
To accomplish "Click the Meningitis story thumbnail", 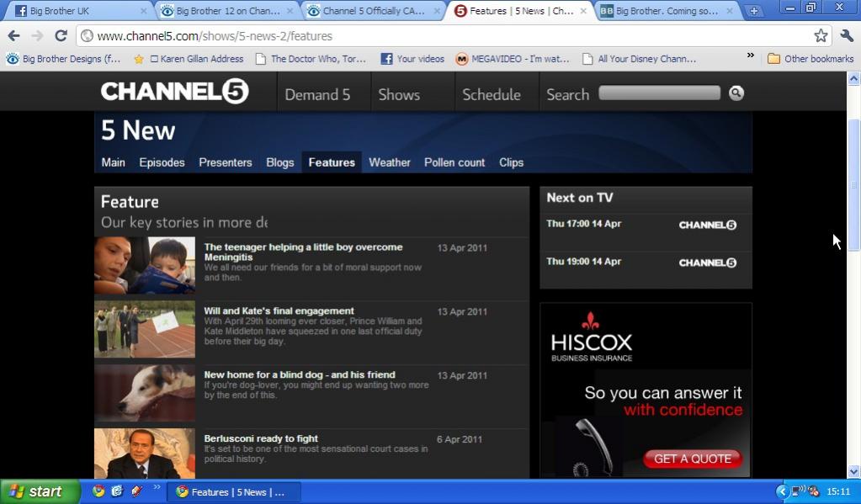I will (x=145, y=265).
